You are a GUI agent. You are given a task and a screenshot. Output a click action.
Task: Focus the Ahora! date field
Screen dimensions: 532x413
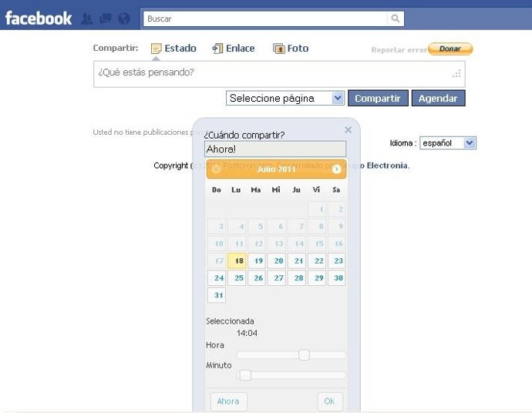point(275,149)
